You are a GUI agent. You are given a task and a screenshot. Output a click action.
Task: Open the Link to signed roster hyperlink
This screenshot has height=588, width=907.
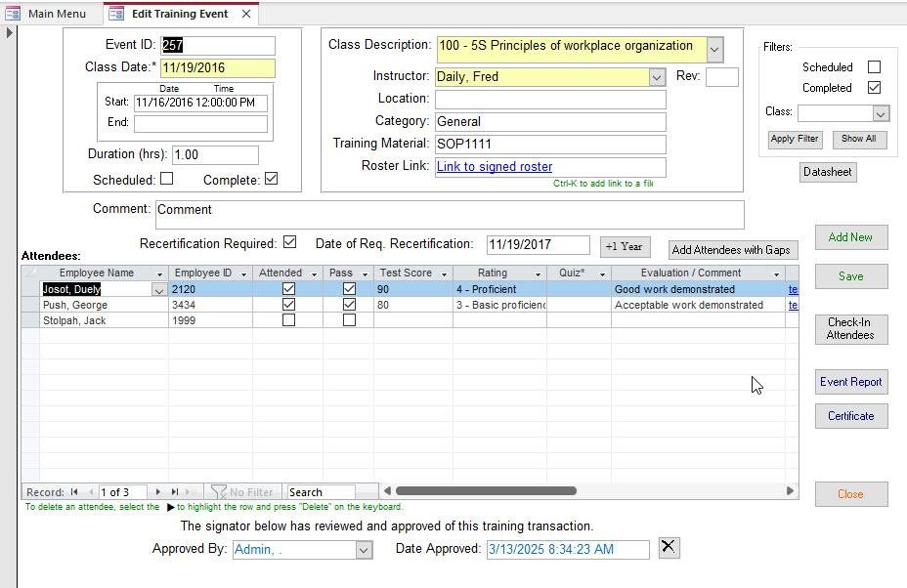[495, 167]
